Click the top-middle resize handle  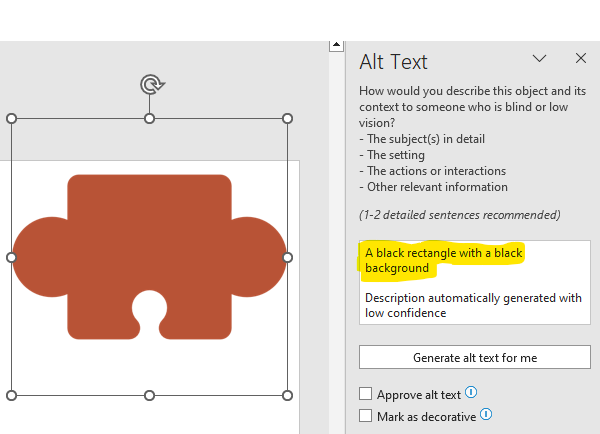(150, 119)
